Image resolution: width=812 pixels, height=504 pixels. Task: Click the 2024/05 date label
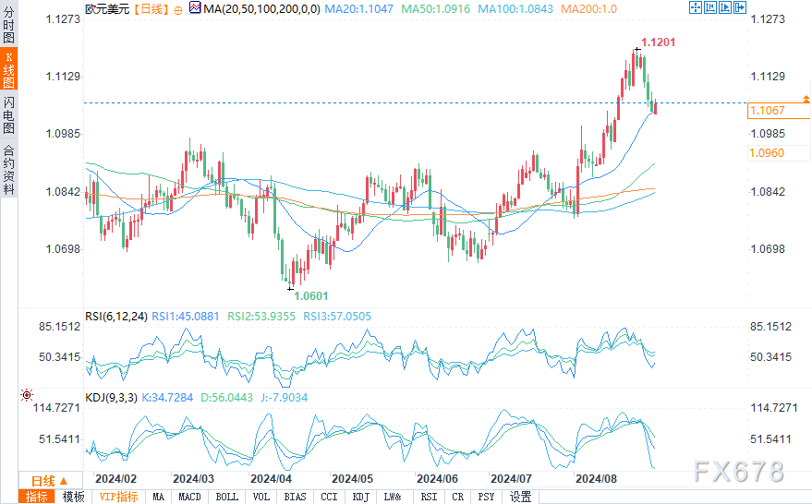click(352, 479)
